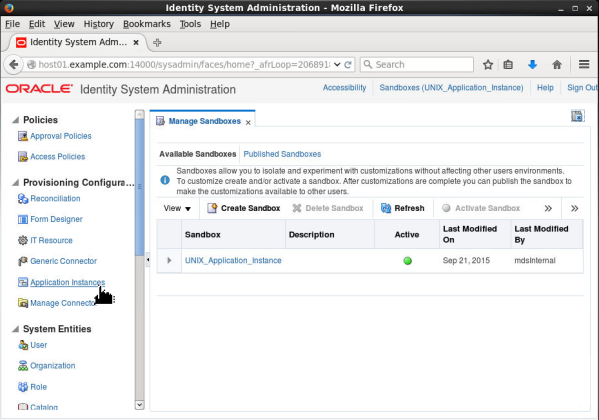
Task: Click the Approval Policies icon
Action: (23, 136)
